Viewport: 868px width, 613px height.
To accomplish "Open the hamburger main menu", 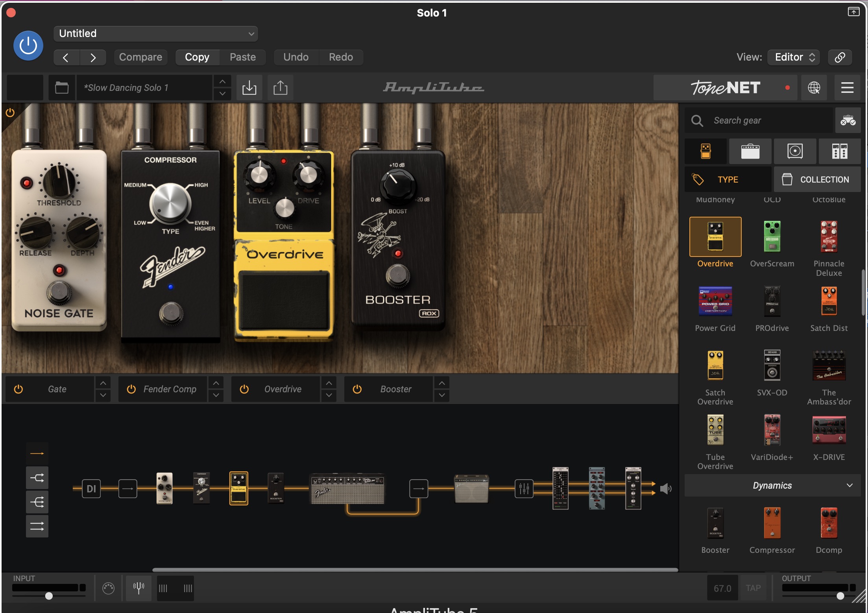I will click(x=847, y=87).
